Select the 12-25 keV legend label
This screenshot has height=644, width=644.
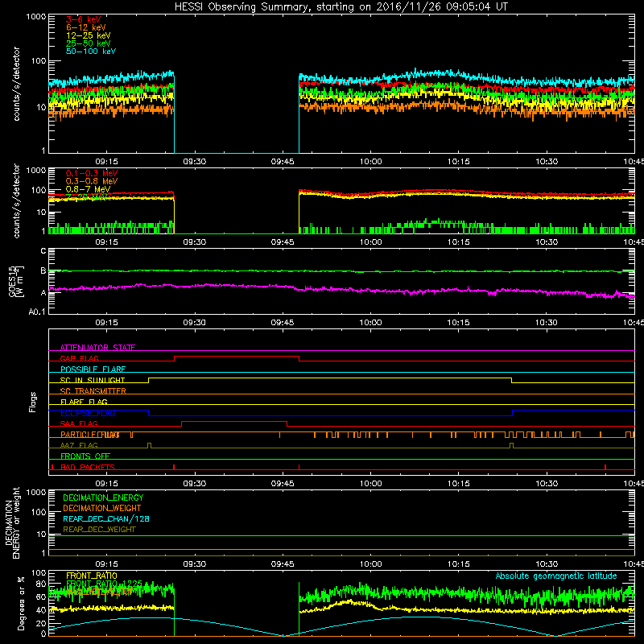(x=88, y=35)
